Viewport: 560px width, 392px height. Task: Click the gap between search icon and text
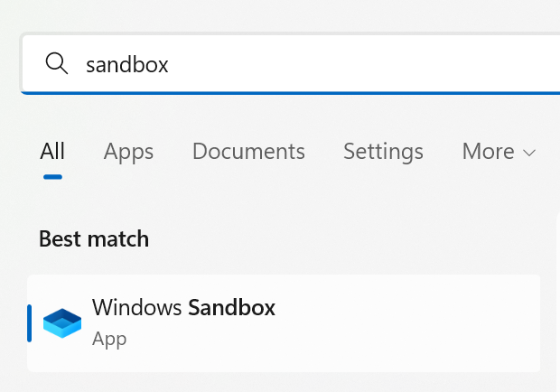76,64
